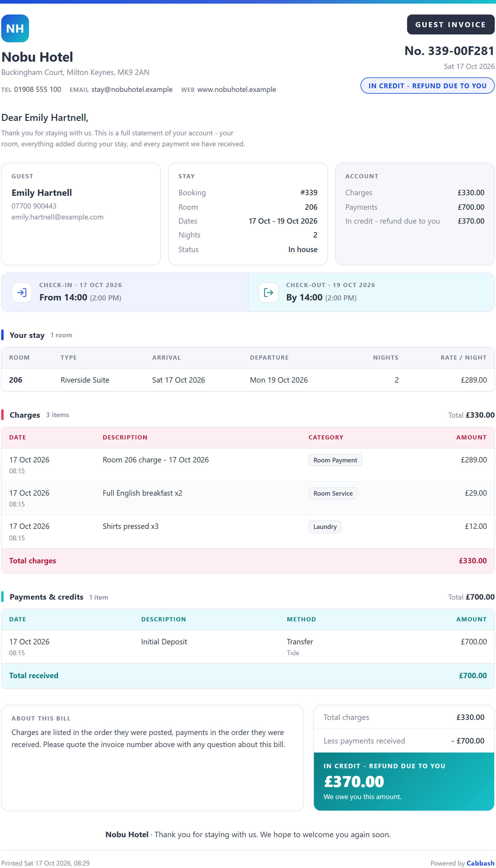Click the Payments & credits section heading
This screenshot has height=868, width=496.
(x=46, y=597)
